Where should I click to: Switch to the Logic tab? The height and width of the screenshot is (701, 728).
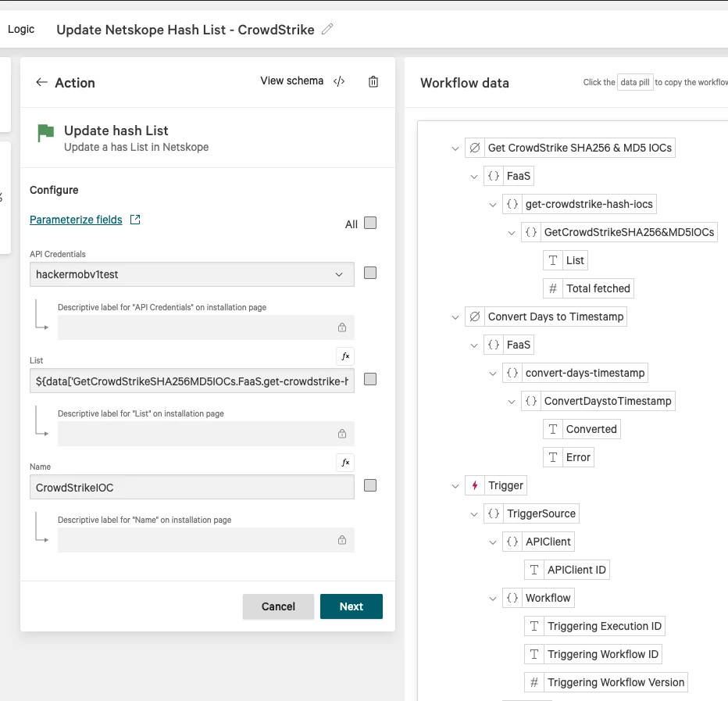pos(21,29)
